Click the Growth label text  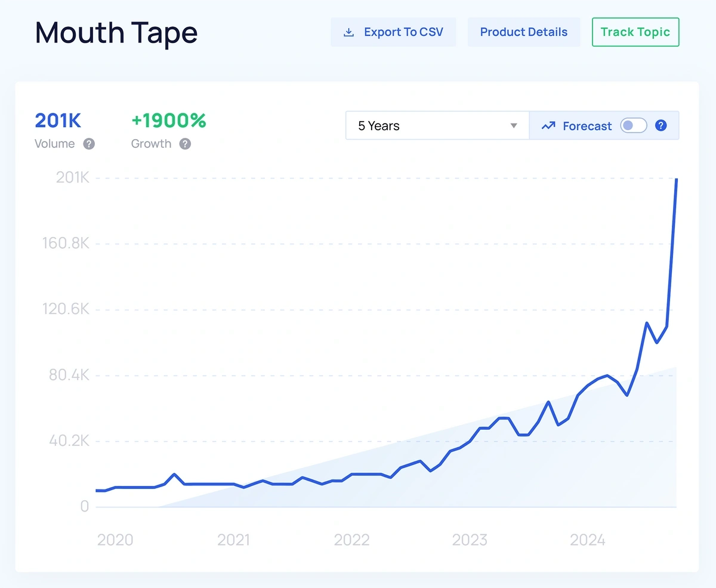[151, 144]
